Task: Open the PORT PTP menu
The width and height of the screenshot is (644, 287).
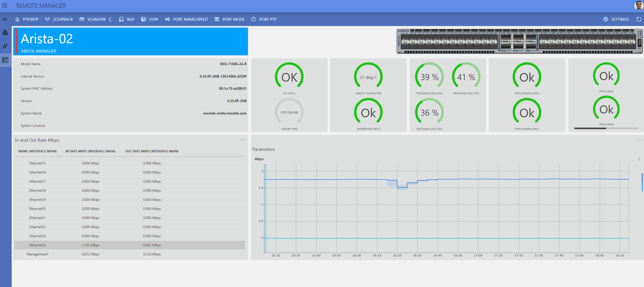Action: (264, 19)
